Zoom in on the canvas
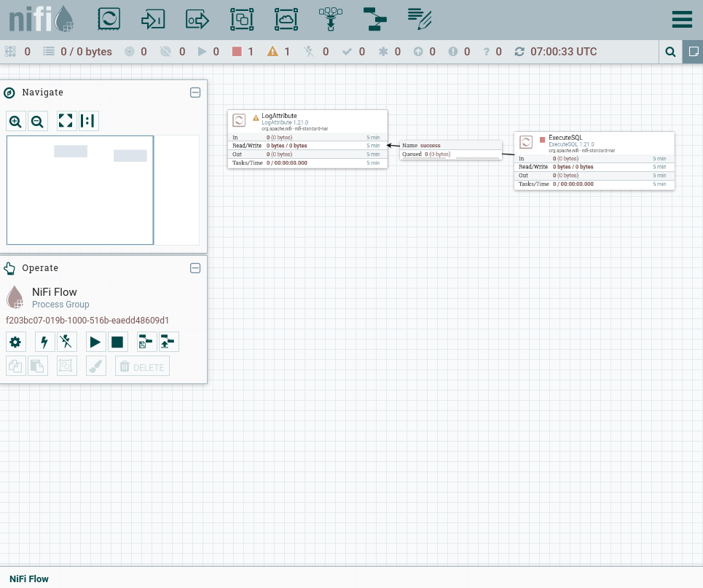 click(16, 121)
